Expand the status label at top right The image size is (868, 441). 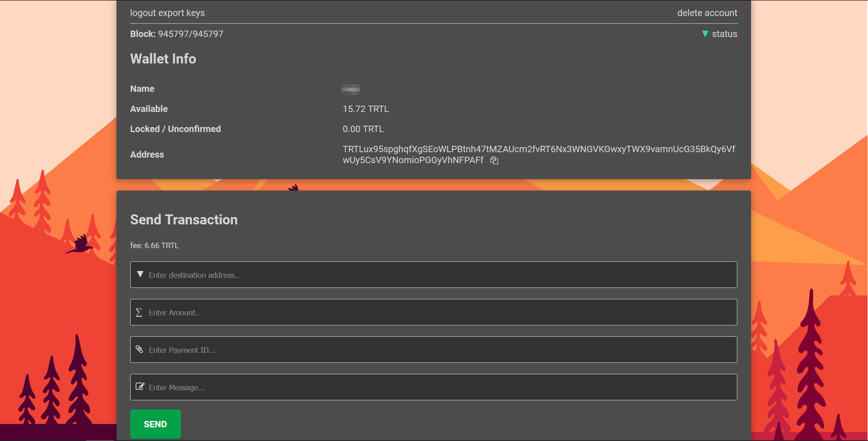coord(724,34)
